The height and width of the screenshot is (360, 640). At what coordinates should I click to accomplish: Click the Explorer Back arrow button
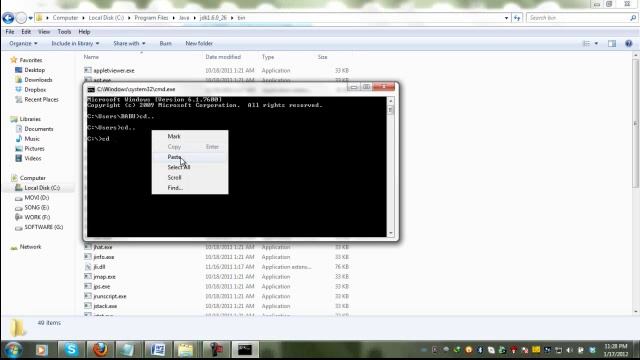coord(8,18)
